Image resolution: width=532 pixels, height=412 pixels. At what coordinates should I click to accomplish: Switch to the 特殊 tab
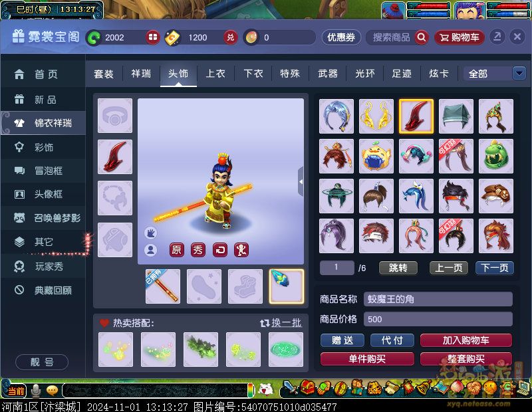point(290,74)
